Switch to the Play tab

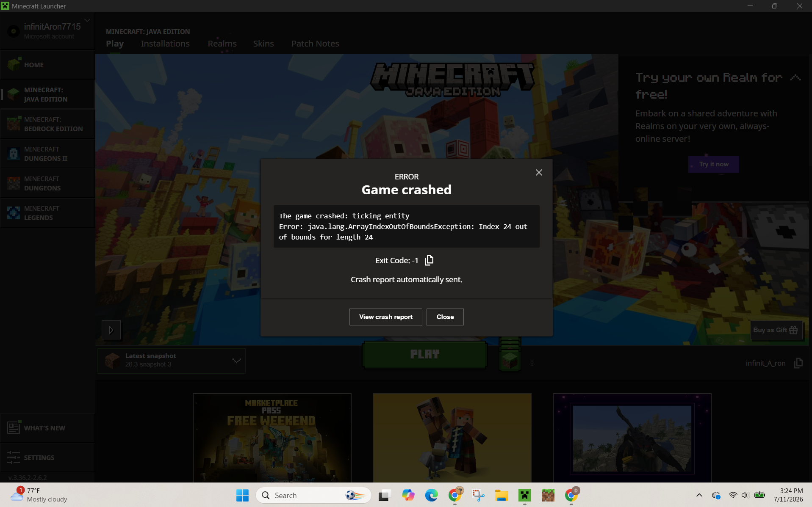115,44
